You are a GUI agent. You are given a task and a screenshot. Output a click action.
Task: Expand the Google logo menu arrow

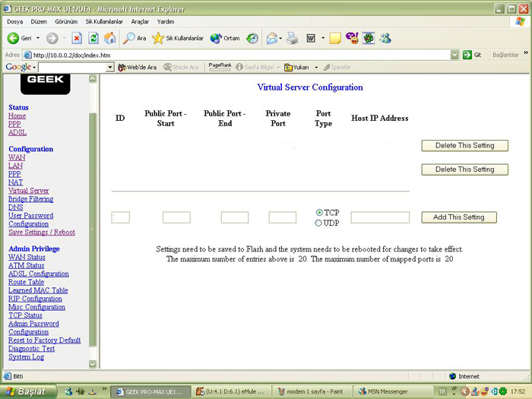coord(34,67)
